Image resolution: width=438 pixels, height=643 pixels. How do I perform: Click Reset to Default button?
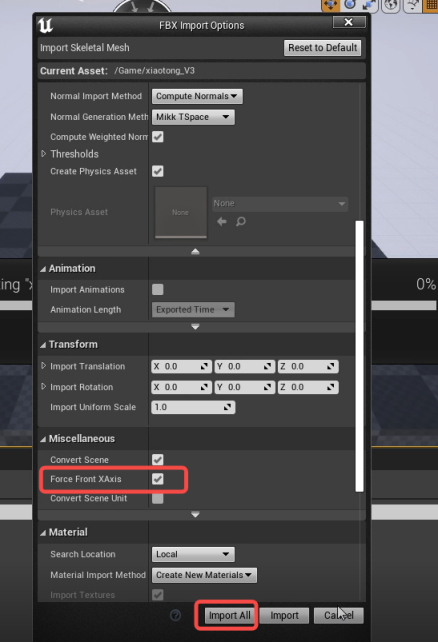322,48
